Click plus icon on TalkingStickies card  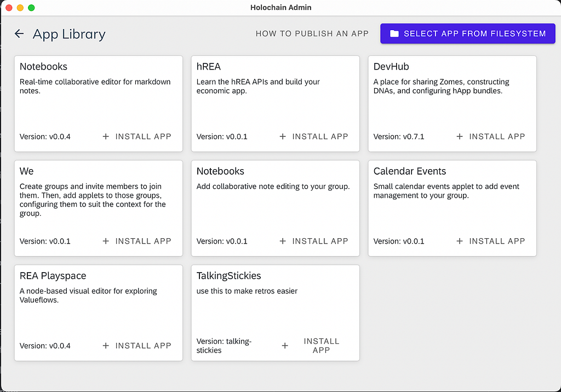pos(285,345)
